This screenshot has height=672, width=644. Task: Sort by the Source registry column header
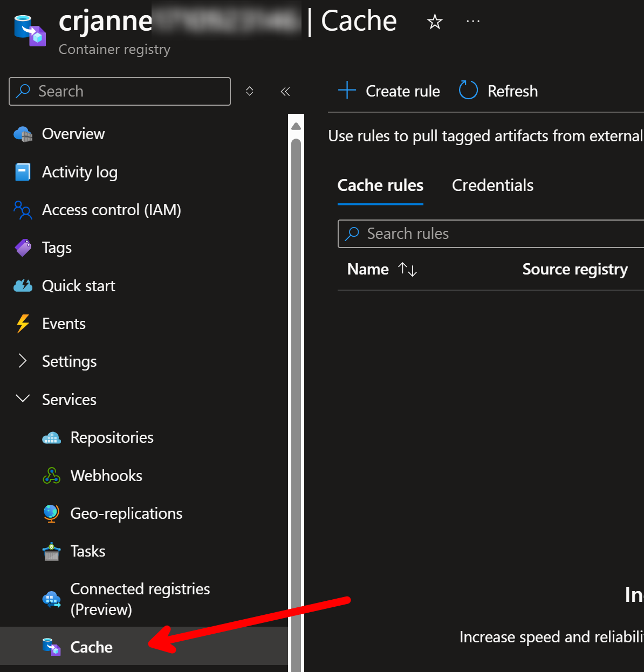coord(575,270)
